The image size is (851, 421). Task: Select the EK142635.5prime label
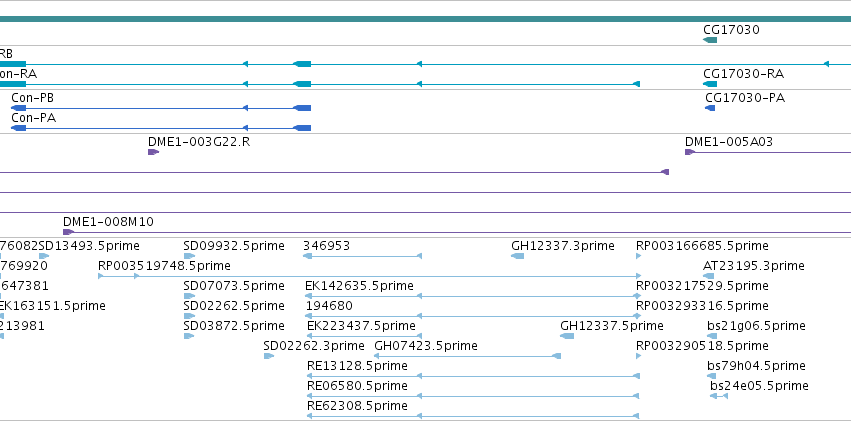(x=360, y=286)
